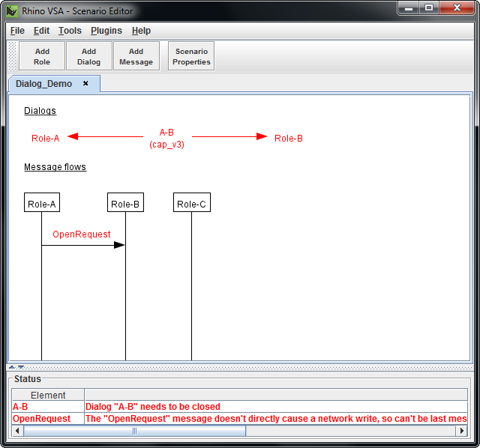Click the status scrollbar right arrow

462,431
